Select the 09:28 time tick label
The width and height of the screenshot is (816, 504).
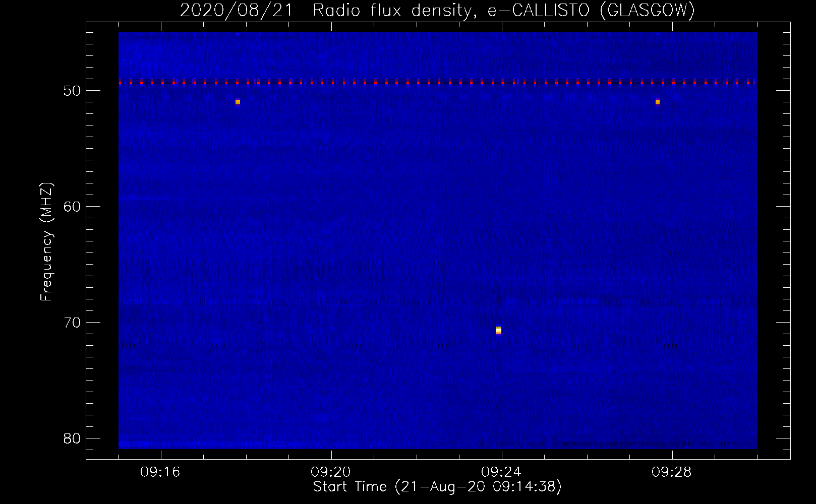[672, 473]
